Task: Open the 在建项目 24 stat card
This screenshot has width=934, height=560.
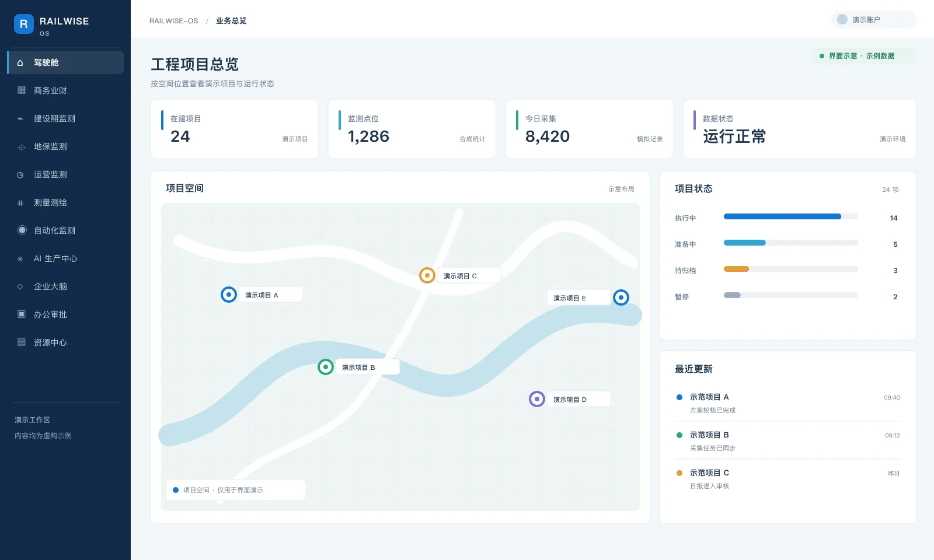Action: coord(235,129)
